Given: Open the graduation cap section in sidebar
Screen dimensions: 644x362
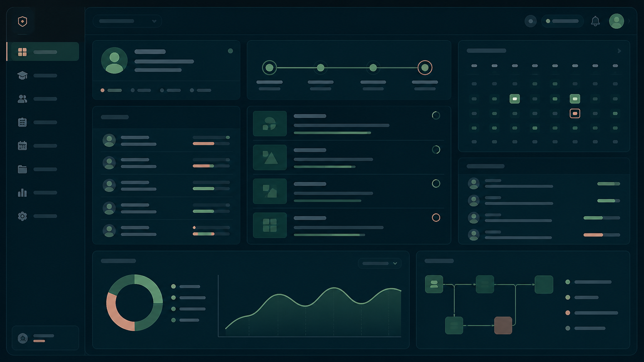Looking at the screenshot, I should 22,75.
